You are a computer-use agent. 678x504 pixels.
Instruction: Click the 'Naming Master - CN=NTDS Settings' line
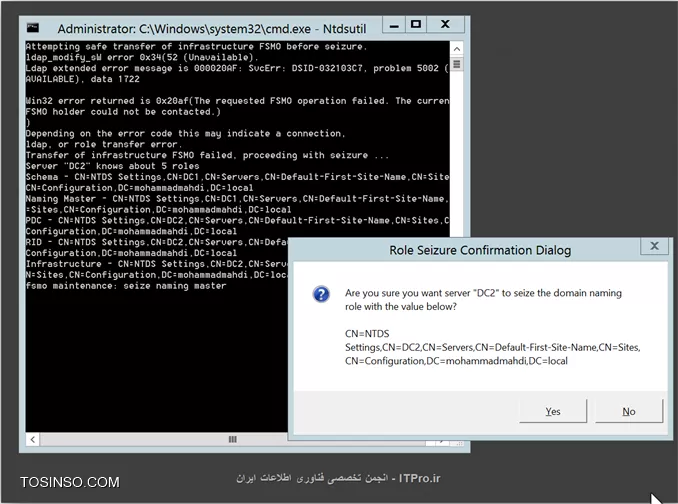pos(237,199)
